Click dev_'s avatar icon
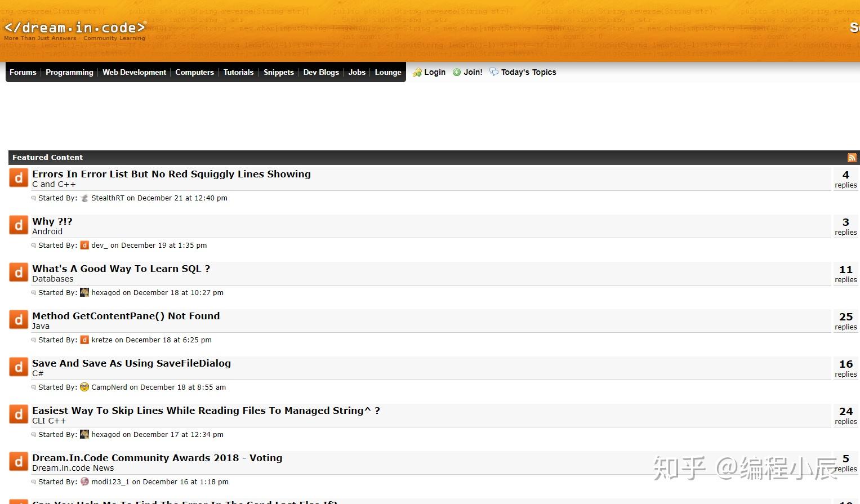The width and height of the screenshot is (860, 504). pos(84,246)
